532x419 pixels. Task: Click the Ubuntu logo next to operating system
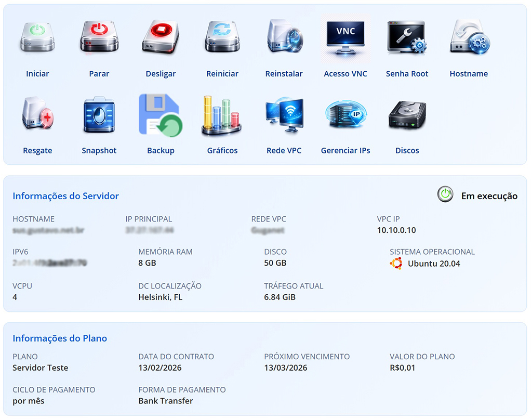pos(396,264)
